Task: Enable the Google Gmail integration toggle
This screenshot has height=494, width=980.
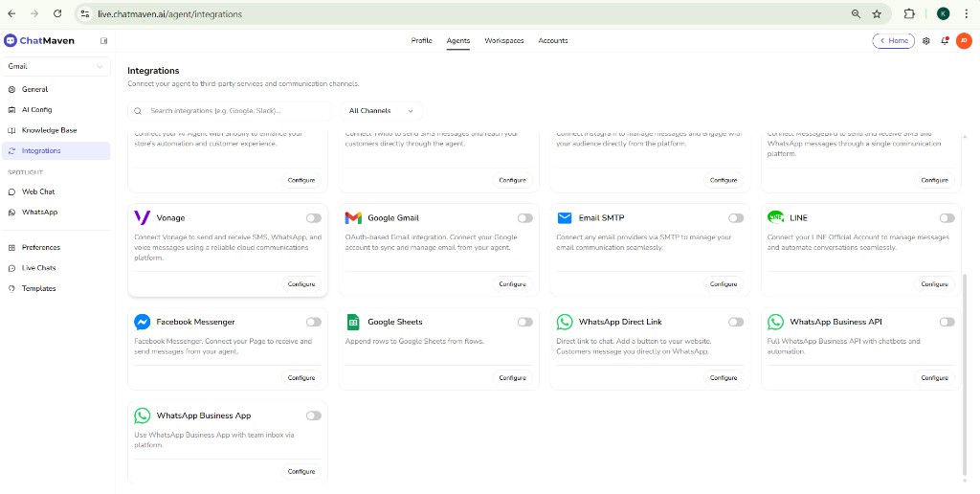Action: pos(525,218)
